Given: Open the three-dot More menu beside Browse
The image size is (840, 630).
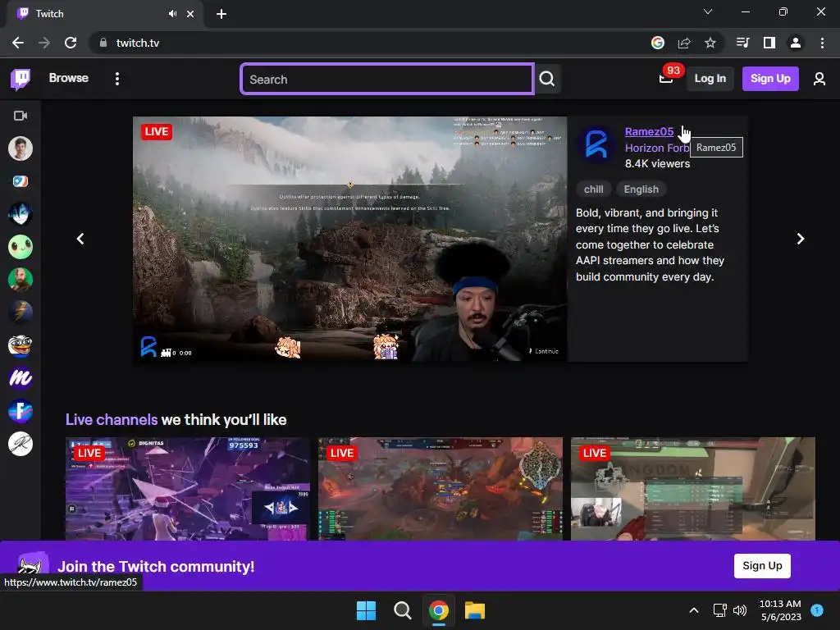Looking at the screenshot, I should click(x=117, y=79).
